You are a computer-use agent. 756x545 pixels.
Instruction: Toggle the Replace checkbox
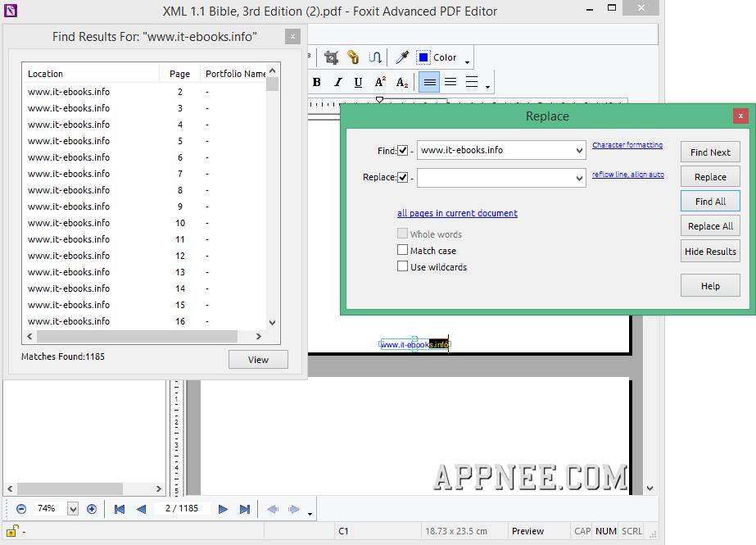(x=403, y=178)
